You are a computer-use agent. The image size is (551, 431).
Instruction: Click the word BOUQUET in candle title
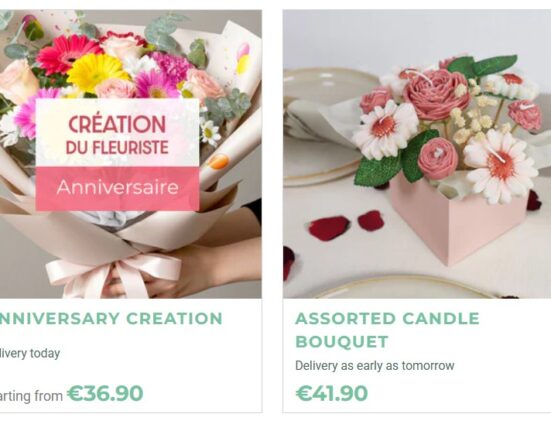(x=342, y=342)
